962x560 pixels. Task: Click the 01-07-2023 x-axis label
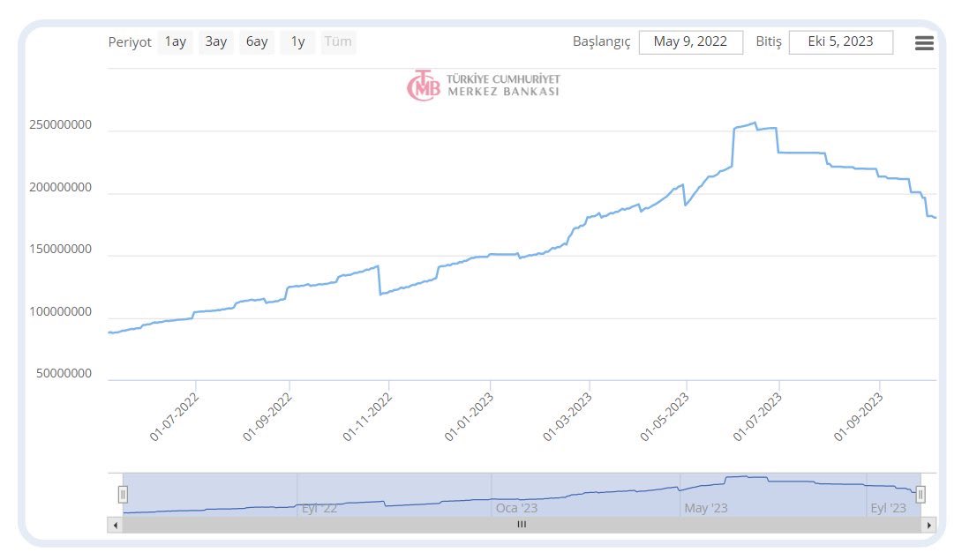(x=757, y=417)
